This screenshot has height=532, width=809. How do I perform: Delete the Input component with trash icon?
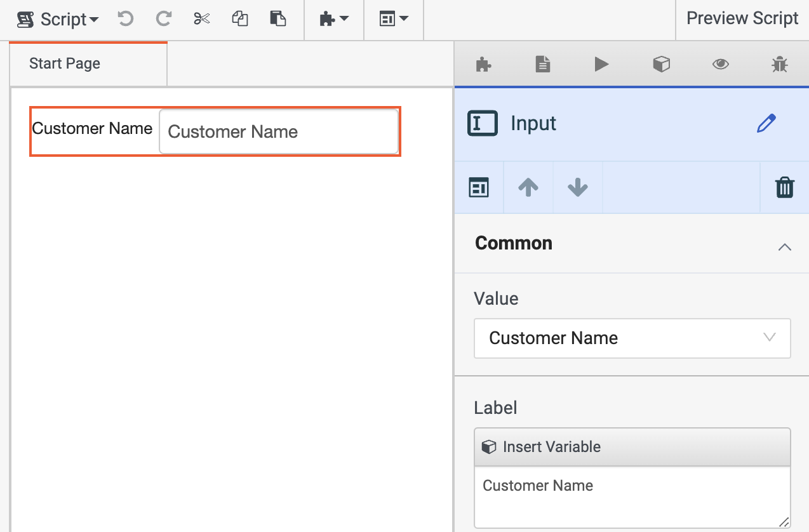785,188
